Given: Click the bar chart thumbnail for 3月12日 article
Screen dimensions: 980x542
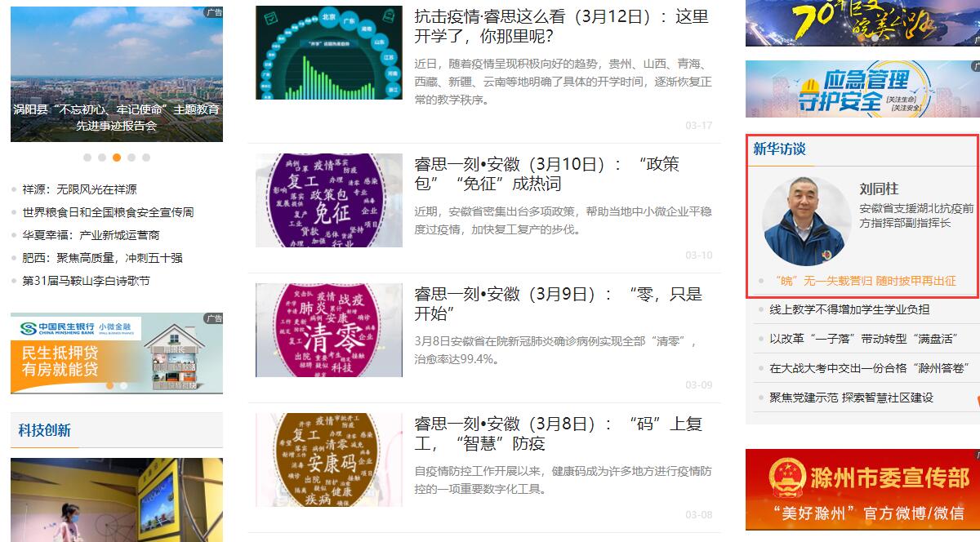Looking at the screenshot, I should click(329, 53).
